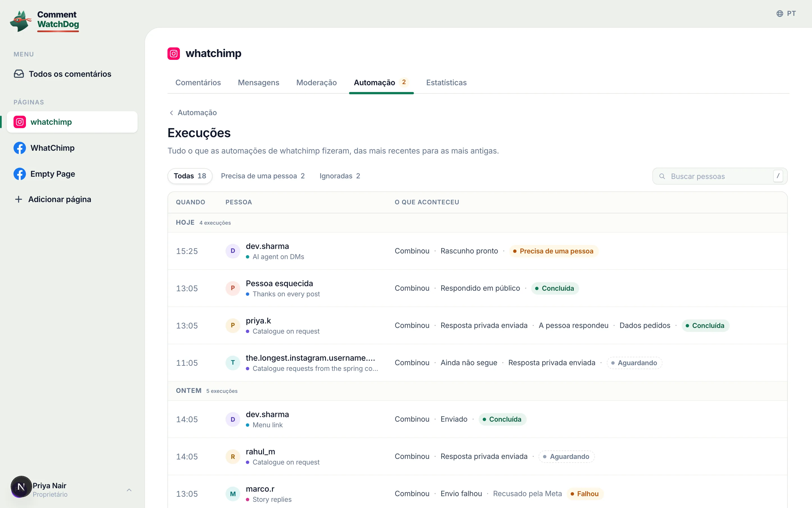Open the rahul_m execution row
The image size is (812, 508).
(x=477, y=457)
